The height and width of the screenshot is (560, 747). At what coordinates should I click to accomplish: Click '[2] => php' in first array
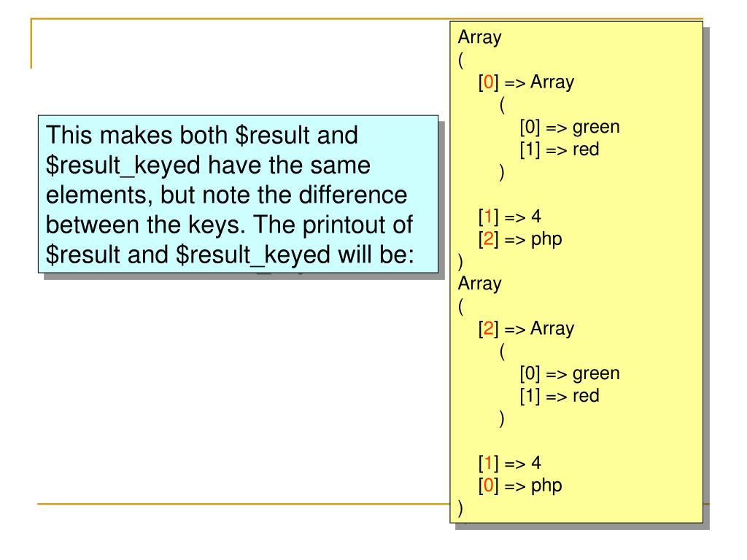[520, 239]
